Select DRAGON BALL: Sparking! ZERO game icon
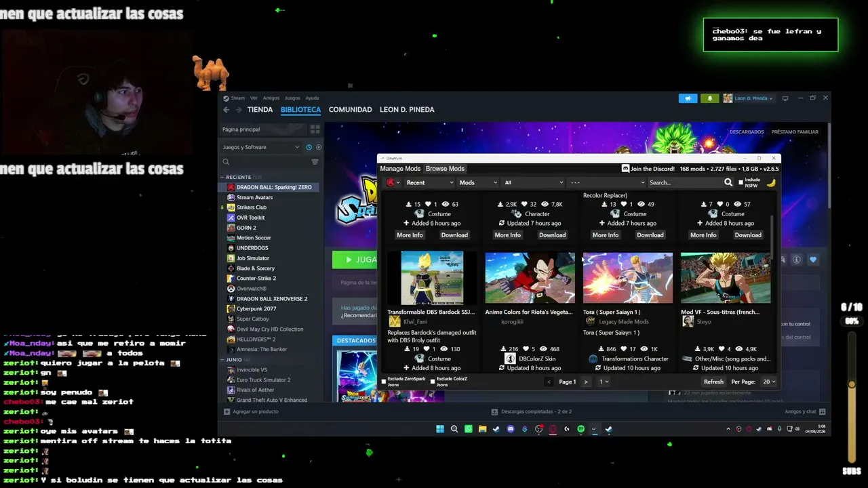This screenshot has height=488, width=868. pos(231,187)
